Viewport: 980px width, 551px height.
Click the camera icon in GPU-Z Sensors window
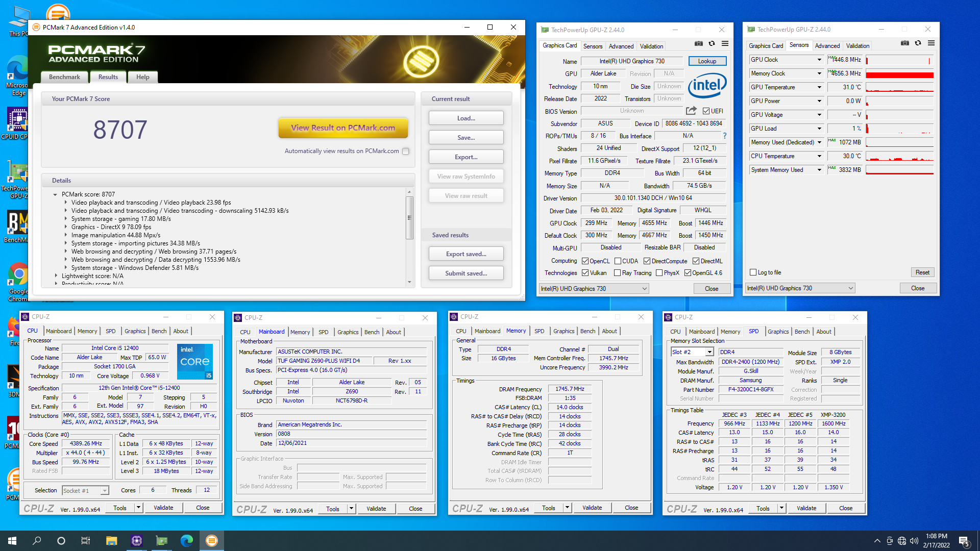(x=905, y=43)
